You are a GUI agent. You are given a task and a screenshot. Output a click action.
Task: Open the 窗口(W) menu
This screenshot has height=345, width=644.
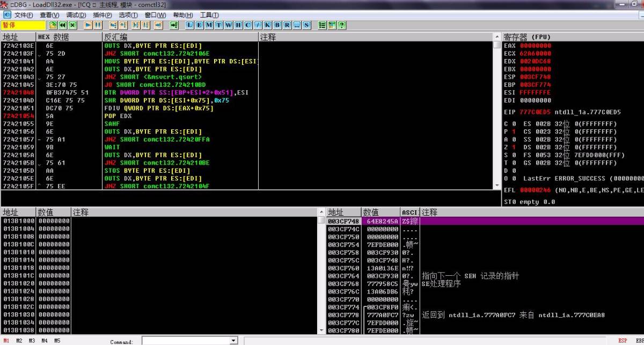[x=155, y=15]
